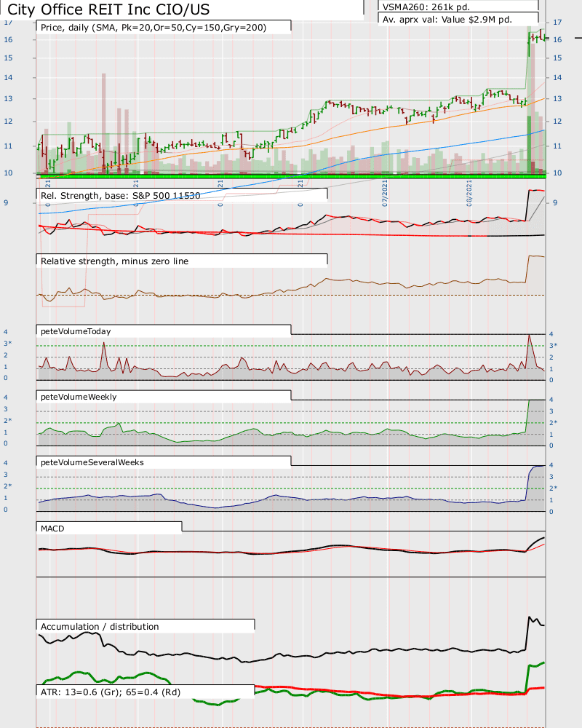Screen dimensions: 582x728
Task: Click the Relative strength, minus zero line label
Action: click(115, 261)
